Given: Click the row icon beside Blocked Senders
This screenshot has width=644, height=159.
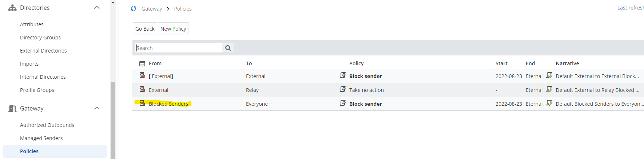Looking at the screenshot, I should [142, 103].
